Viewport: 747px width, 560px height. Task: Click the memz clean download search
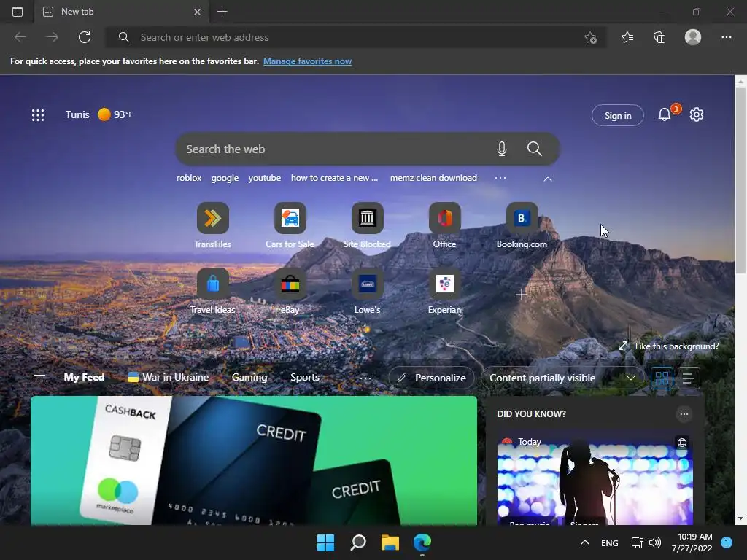click(x=433, y=178)
